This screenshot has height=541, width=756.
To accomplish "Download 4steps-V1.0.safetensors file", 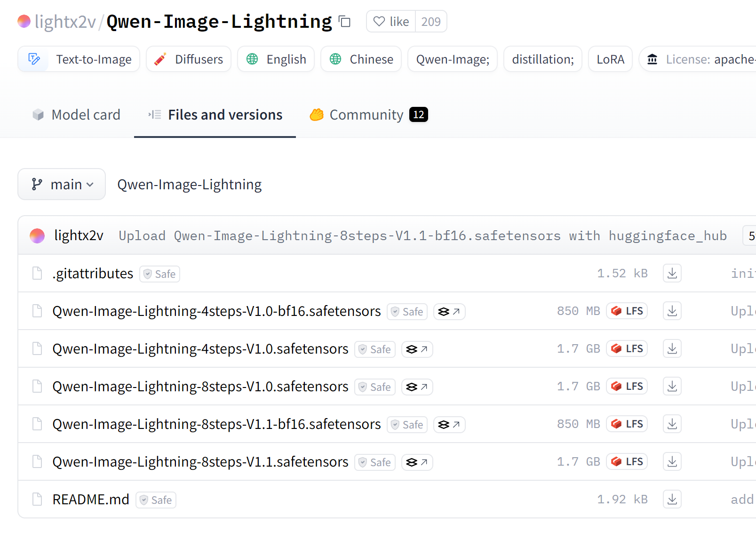I will pos(672,348).
